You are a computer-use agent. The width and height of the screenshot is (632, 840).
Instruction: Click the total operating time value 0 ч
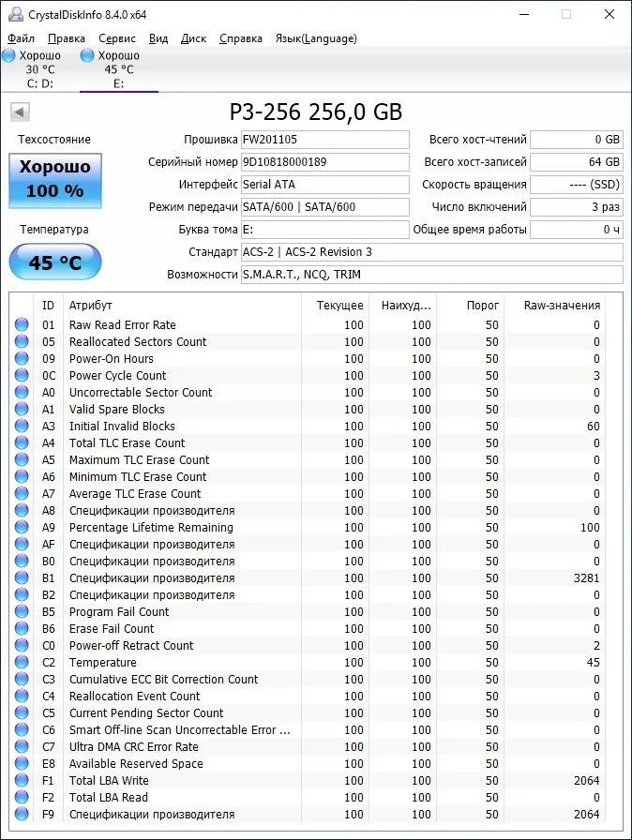[x=577, y=230]
